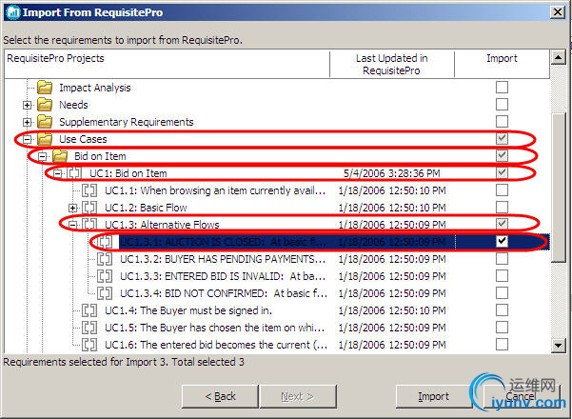Screen dimensions: 572x419
Task: Check the Import box for Impact Analysis
Action: [502, 87]
